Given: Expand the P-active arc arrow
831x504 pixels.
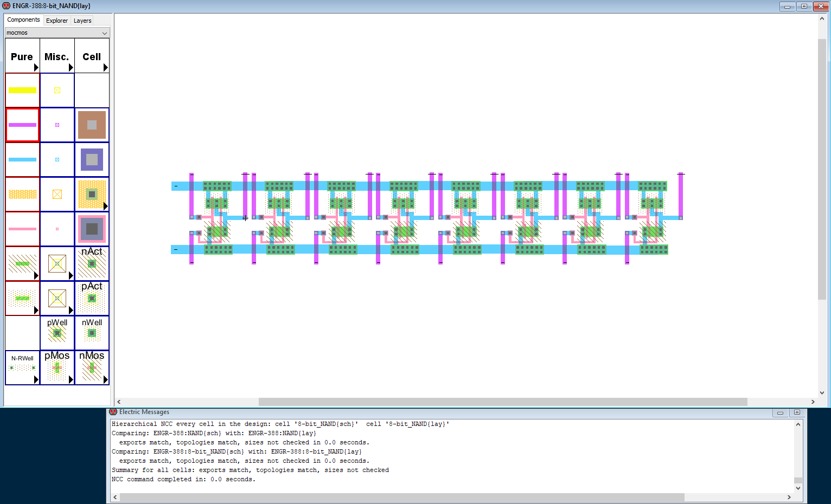Looking at the screenshot, I should [x=36, y=310].
